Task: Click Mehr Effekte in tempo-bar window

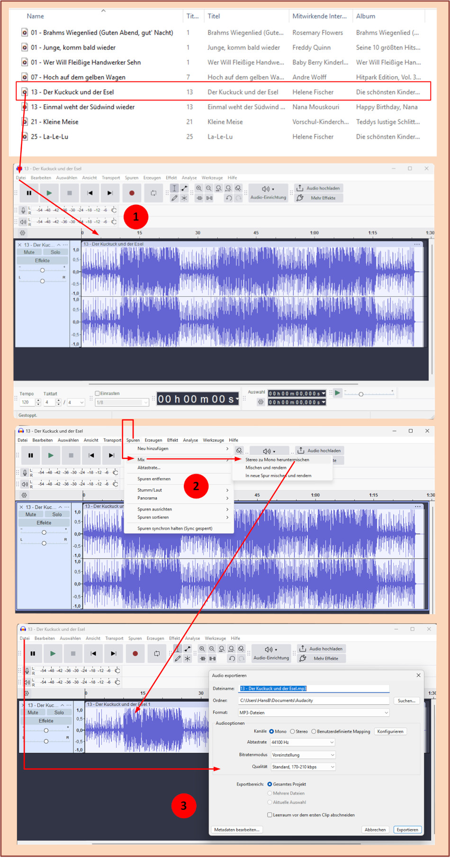Action: 318,198
